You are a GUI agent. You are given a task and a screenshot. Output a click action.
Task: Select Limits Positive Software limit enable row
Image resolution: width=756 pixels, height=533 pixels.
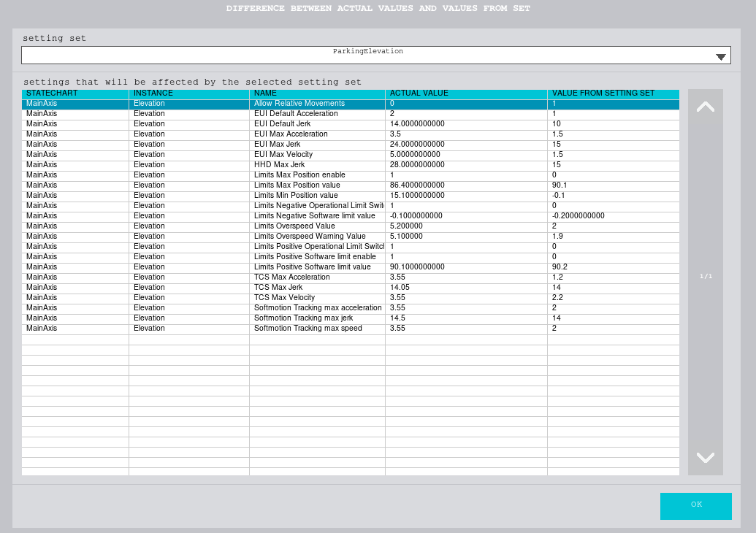[351, 257]
